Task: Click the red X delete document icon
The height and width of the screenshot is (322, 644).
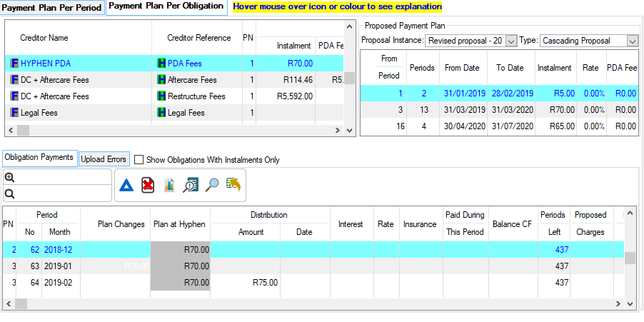Action: [x=148, y=186]
